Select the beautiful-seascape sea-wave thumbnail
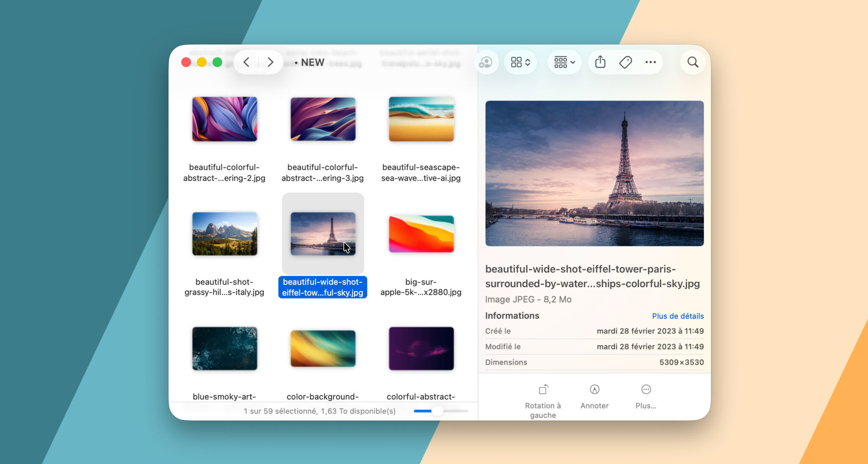 [x=421, y=119]
